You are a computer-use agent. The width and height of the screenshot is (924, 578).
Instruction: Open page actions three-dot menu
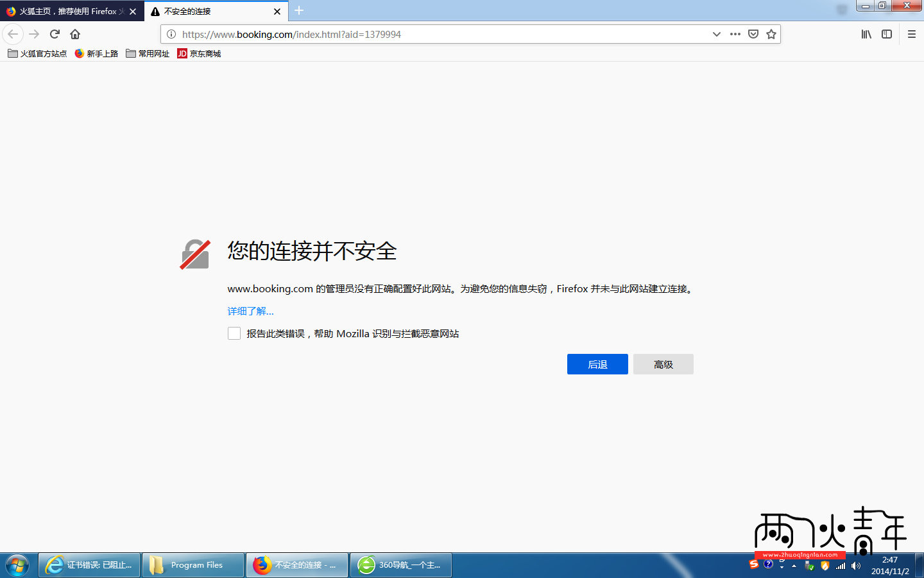point(735,34)
